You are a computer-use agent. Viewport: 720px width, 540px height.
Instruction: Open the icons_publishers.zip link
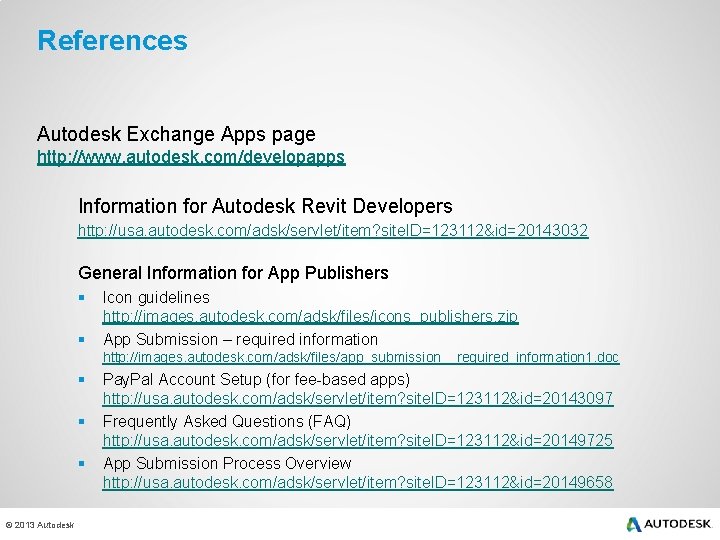click(x=310, y=316)
